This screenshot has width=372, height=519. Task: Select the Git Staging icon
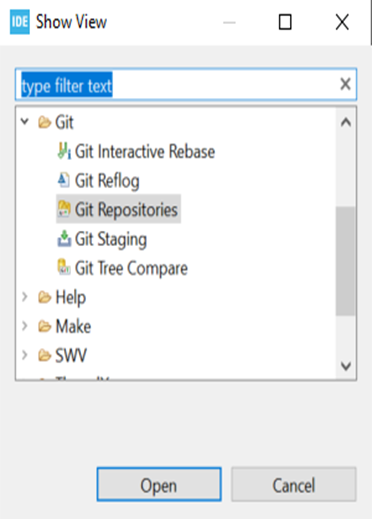pyautogui.click(x=64, y=238)
